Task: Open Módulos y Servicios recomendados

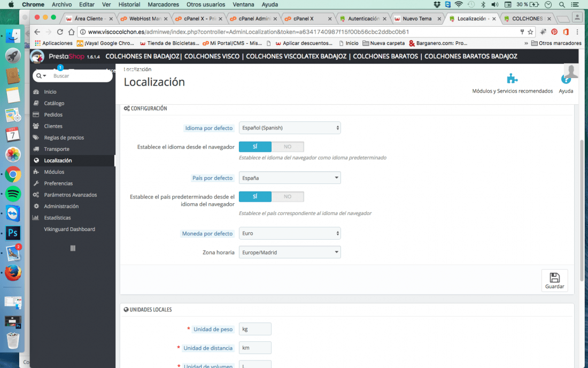Action: pos(512,83)
